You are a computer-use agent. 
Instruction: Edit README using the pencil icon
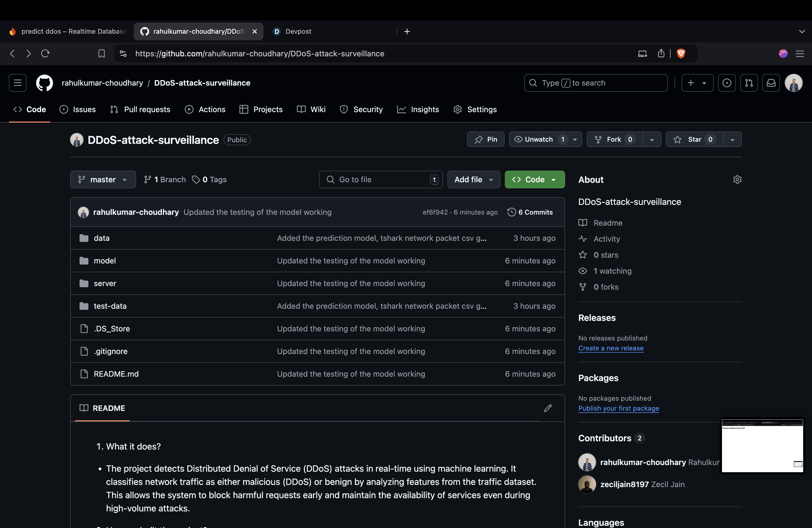pos(548,408)
